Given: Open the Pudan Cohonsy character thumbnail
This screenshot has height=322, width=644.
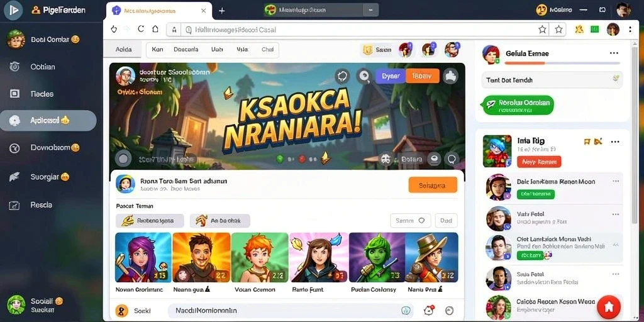Looking at the screenshot, I should coord(377,257).
